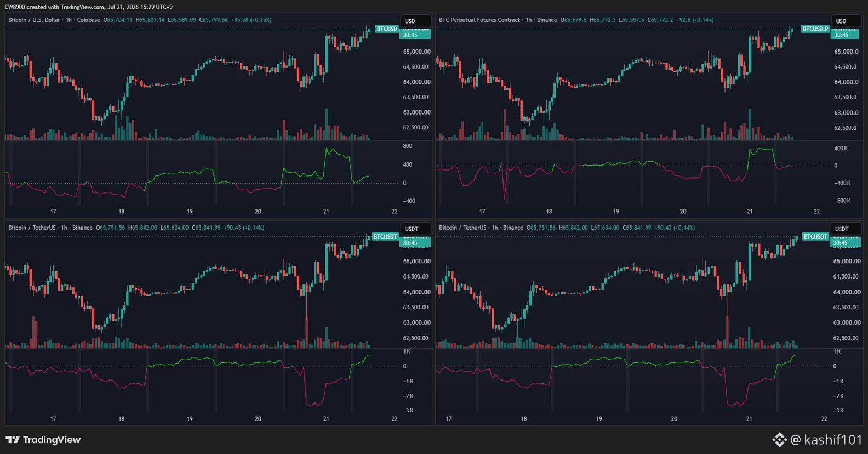Click the 63,500.0 price level on Perpetual Futures axis
This screenshot has height=454, width=868.
pyautogui.click(x=846, y=97)
